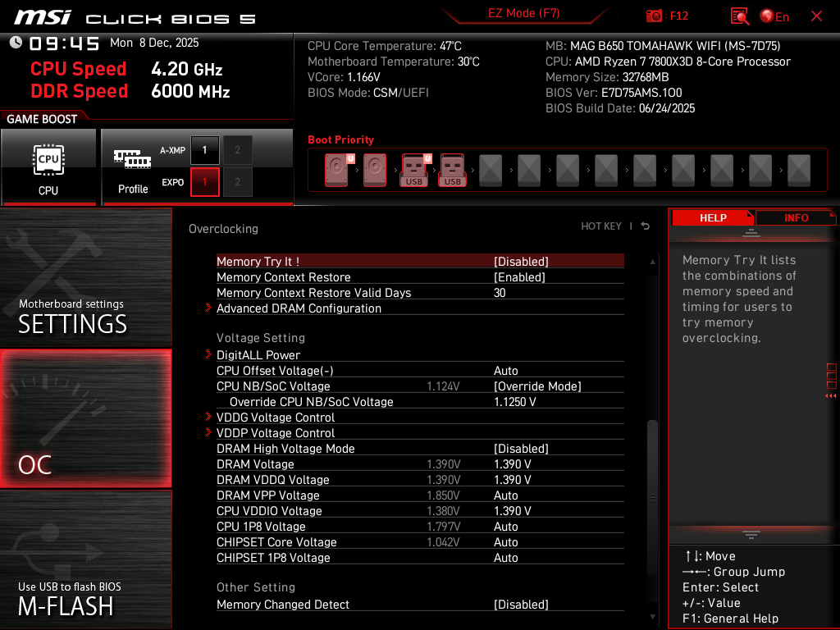Open the SETTINGS motherboard menu
The height and width of the screenshot is (630, 840).
coord(85,277)
